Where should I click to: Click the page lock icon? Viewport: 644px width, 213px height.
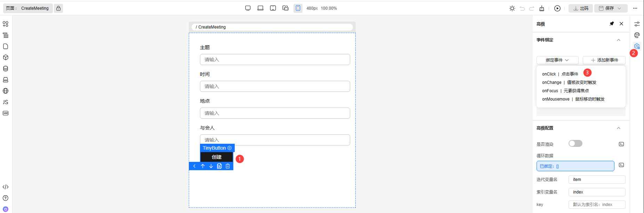click(x=58, y=8)
